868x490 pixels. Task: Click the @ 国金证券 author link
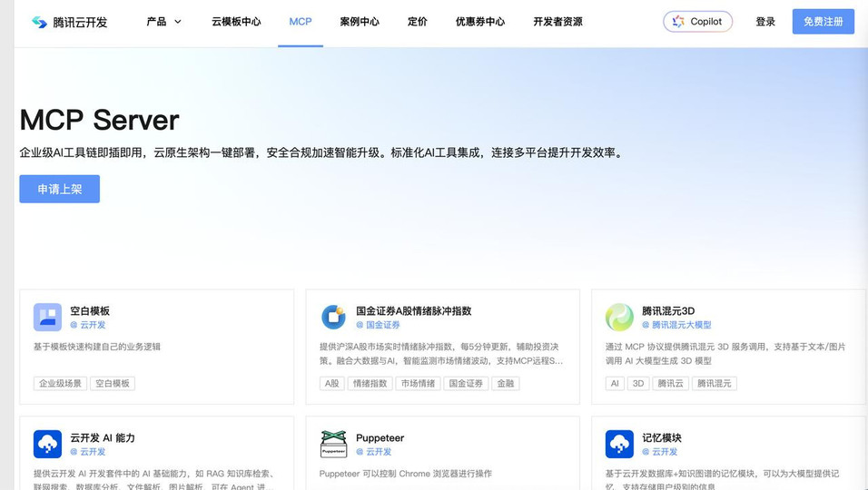coord(378,325)
